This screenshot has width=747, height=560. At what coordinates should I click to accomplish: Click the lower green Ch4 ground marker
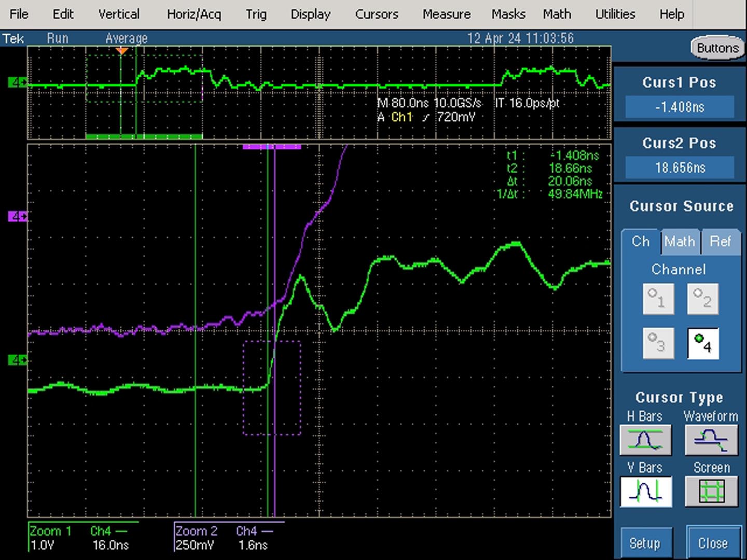coord(18,360)
